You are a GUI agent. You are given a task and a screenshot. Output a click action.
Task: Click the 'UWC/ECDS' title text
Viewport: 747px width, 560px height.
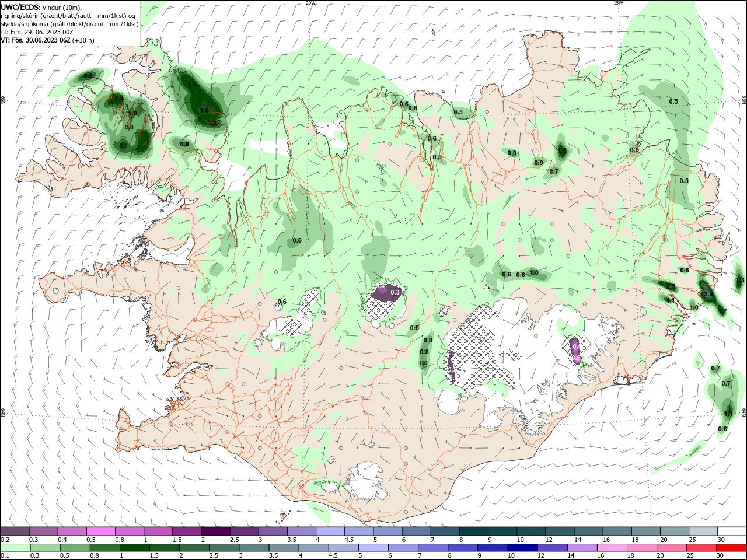pyautogui.click(x=19, y=7)
